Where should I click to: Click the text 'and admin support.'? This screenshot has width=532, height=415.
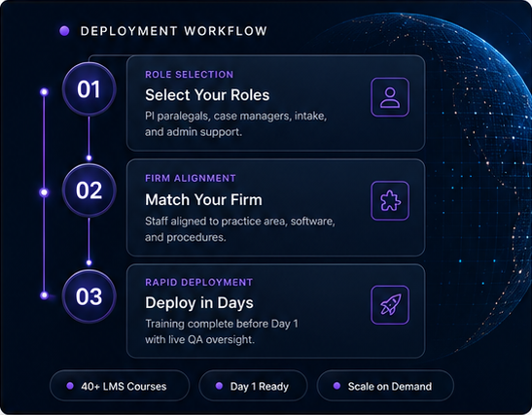(194, 131)
